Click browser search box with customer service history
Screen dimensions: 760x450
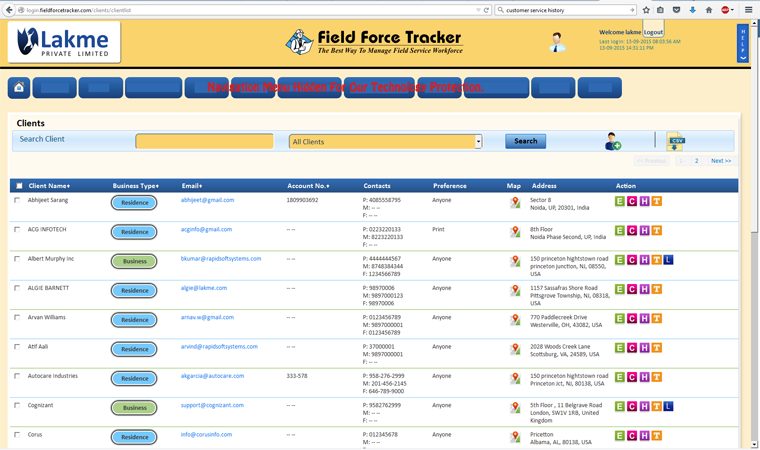point(565,10)
